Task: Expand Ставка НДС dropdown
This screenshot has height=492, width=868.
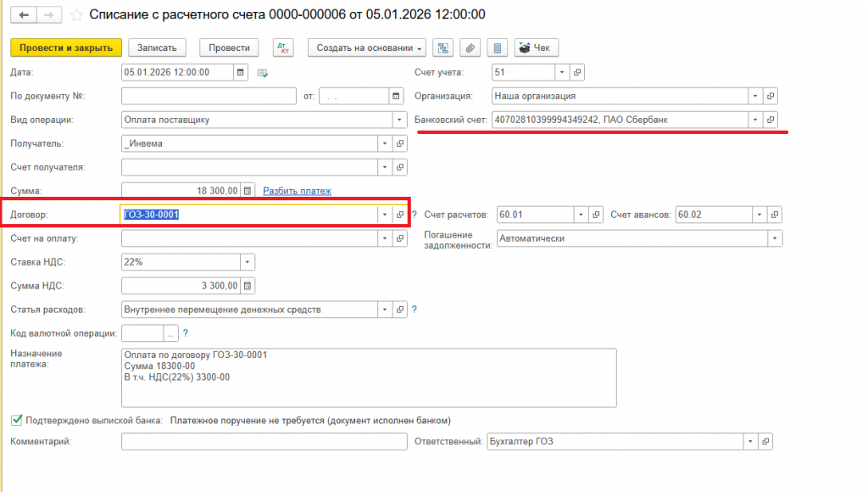Action: pos(248,262)
